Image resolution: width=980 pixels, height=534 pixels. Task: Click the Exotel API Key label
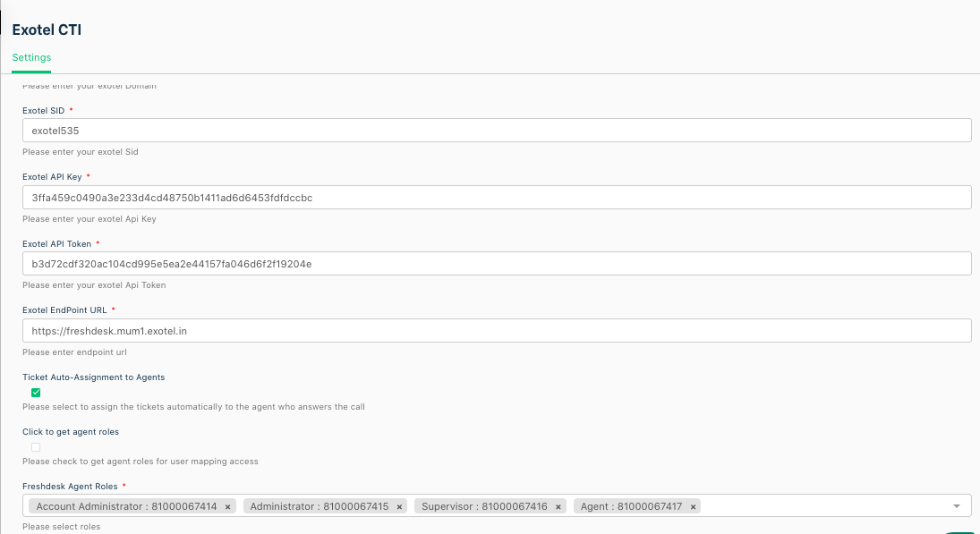52,177
